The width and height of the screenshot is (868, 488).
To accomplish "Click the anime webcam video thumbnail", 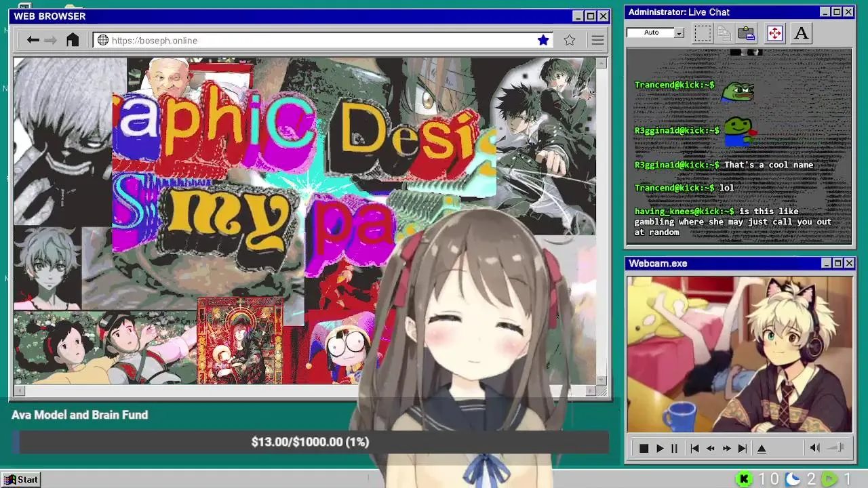I will 739,354.
